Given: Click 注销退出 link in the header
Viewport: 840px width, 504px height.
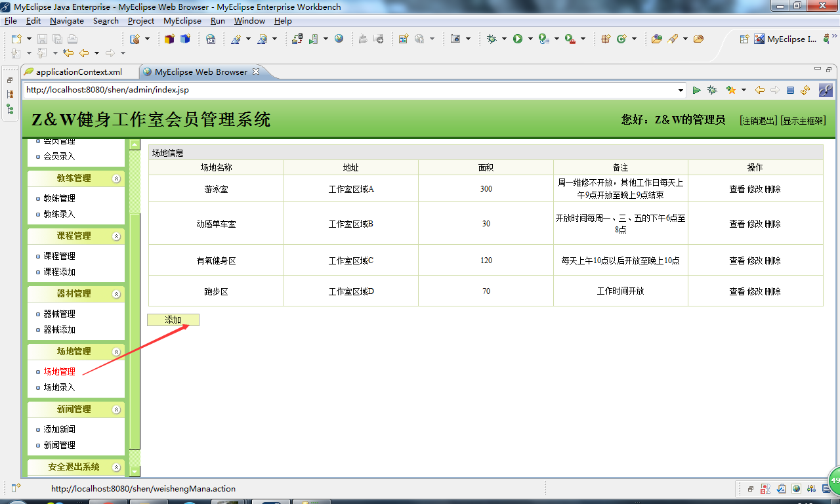Looking at the screenshot, I should [759, 121].
